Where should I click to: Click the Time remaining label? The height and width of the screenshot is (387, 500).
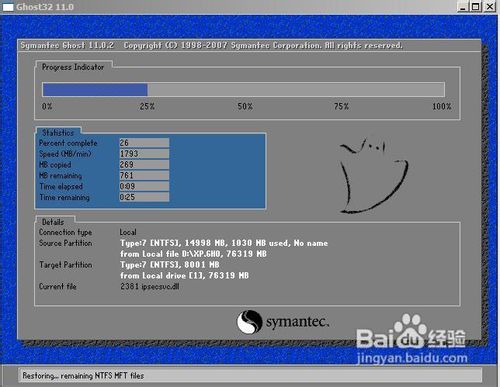click(x=64, y=197)
